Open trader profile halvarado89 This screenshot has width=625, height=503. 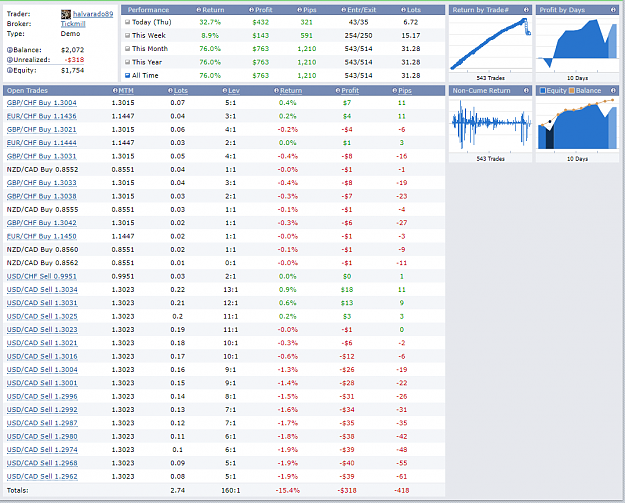pyautogui.click(x=93, y=14)
